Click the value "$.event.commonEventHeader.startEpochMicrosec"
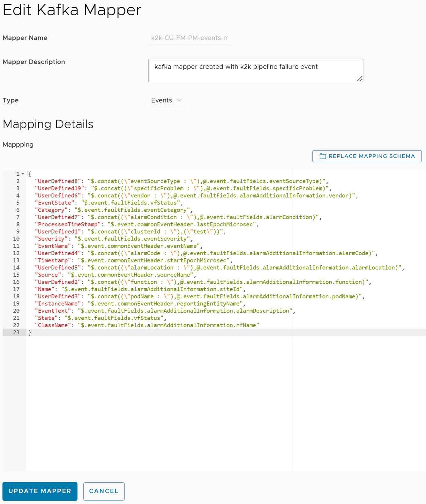Screen dimensions: 426x504 pos(153,261)
